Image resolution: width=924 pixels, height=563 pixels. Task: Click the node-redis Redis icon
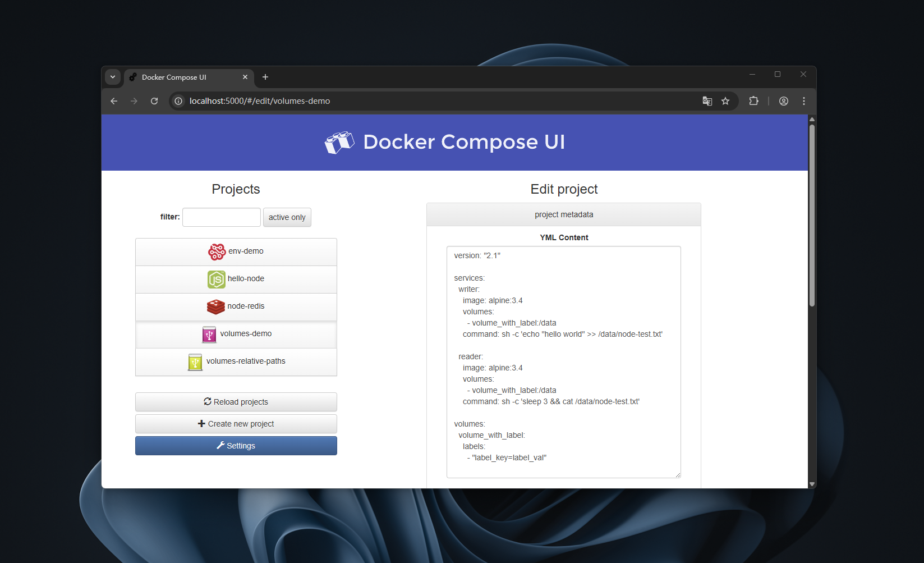[215, 306]
